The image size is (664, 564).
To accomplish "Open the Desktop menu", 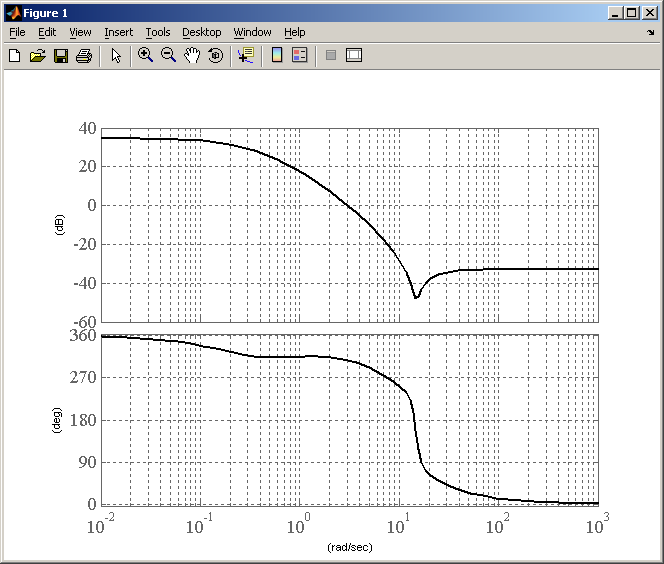I will coord(202,32).
